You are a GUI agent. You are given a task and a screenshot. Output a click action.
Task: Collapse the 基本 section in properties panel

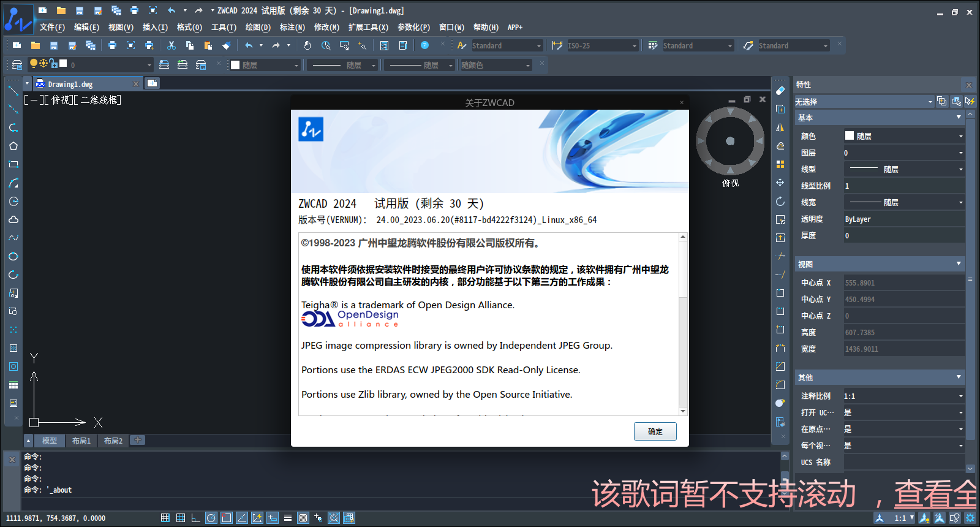click(x=959, y=117)
